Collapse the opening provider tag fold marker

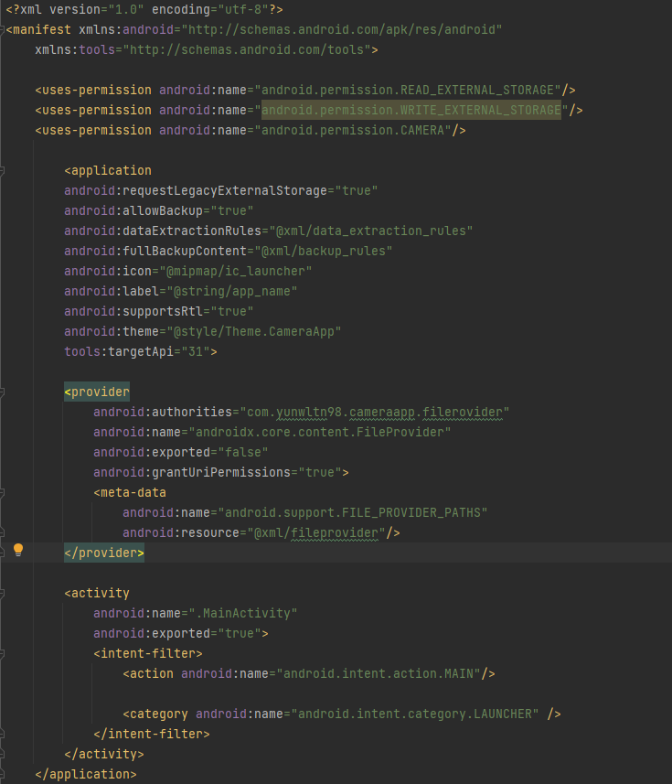pos(2,392)
